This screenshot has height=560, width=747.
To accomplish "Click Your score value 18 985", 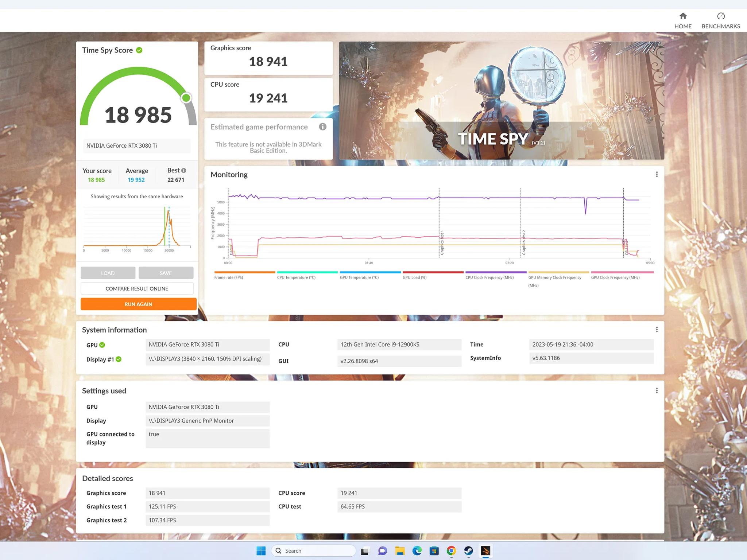I will (96, 180).
